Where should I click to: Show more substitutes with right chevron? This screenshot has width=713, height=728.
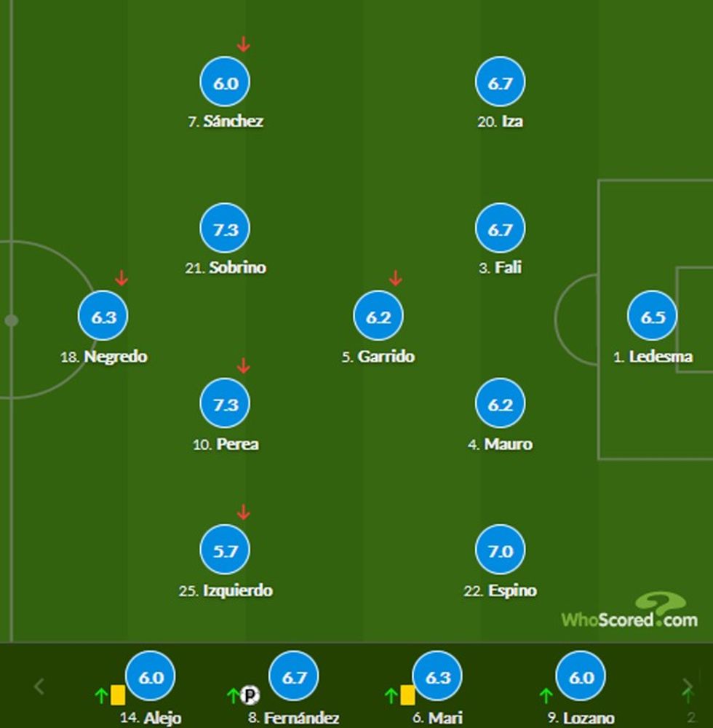[688, 686]
